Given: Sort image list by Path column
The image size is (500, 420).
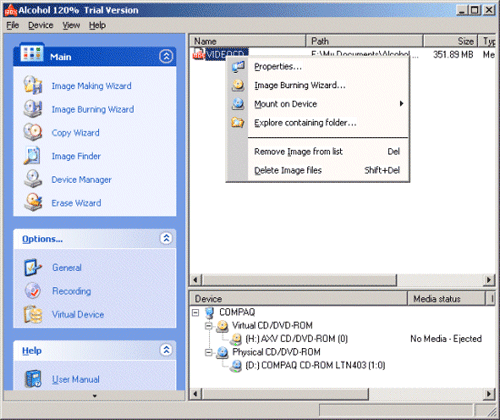Looking at the screenshot, I should (x=364, y=41).
